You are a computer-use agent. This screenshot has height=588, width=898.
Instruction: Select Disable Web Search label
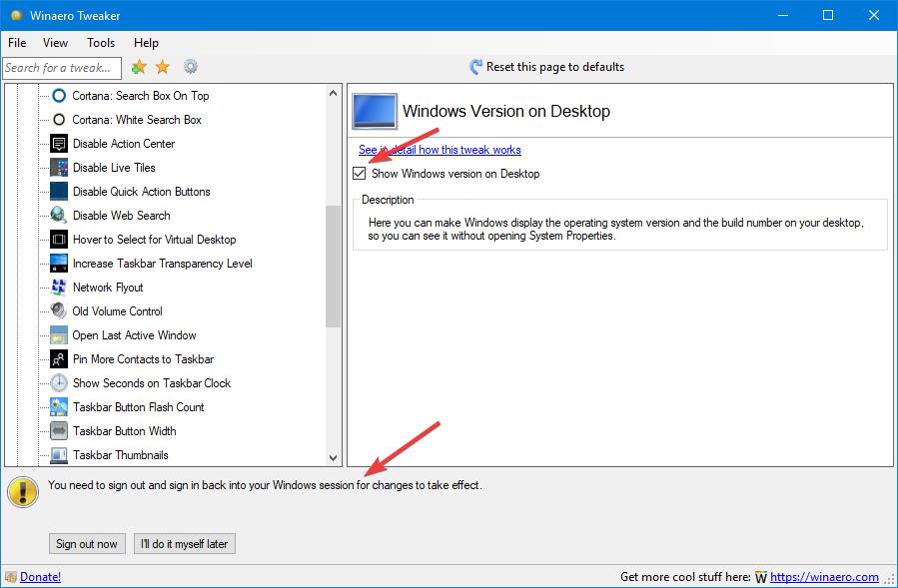coord(122,216)
